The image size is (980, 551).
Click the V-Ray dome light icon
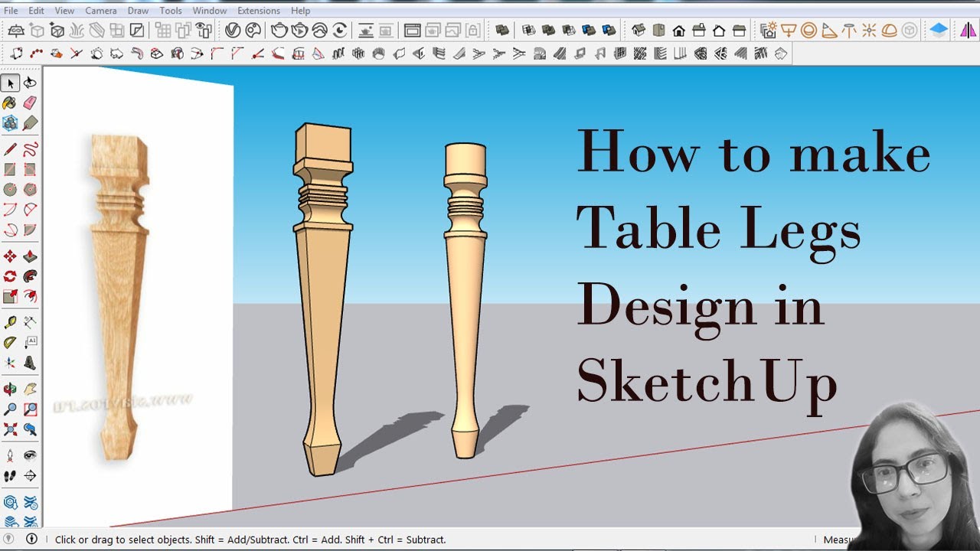click(x=890, y=31)
